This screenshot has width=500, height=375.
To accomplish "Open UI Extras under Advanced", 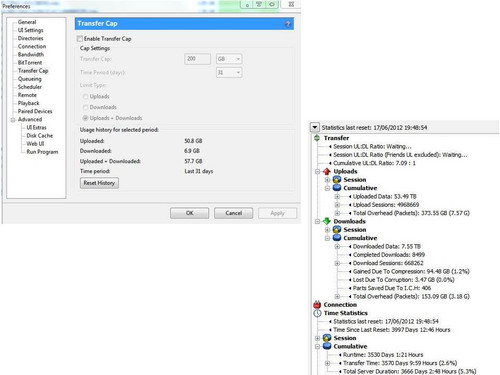I will (x=36, y=127).
